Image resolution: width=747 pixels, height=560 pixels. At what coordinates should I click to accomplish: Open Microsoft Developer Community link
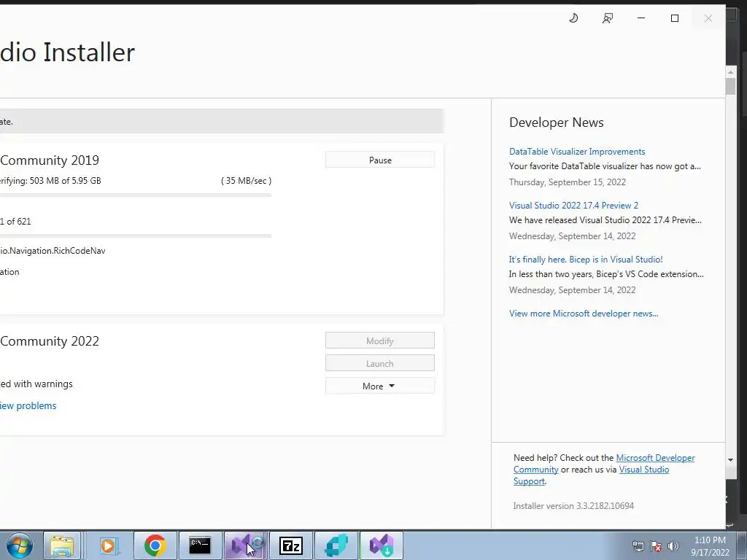(655, 458)
